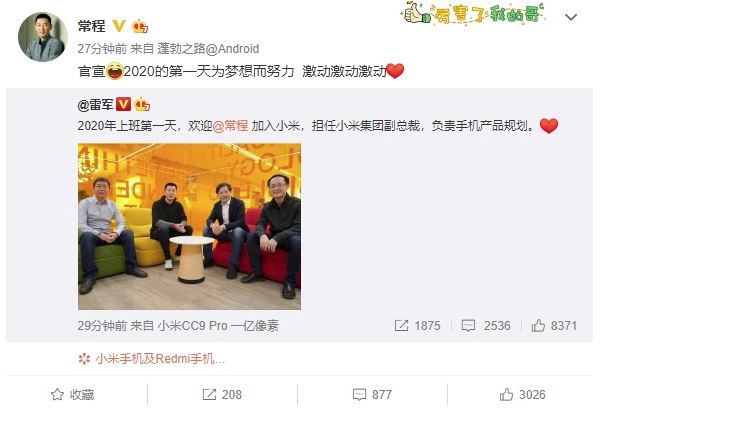Image resolution: width=751 pixels, height=424 pixels.
Task: Click the red V badge beside 雷军
Action: (124, 104)
